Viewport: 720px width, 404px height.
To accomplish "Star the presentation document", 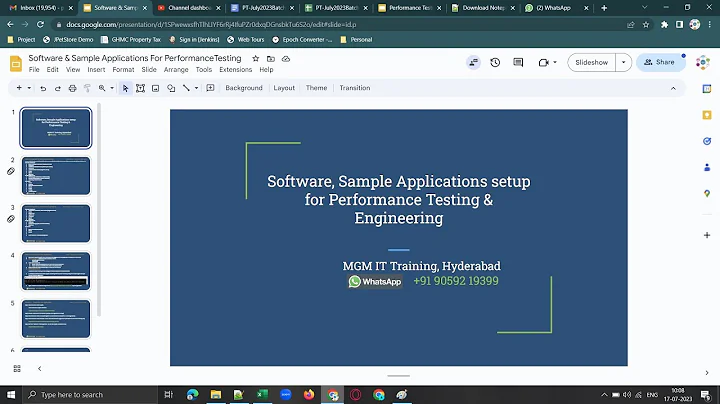I will pyautogui.click(x=256, y=59).
